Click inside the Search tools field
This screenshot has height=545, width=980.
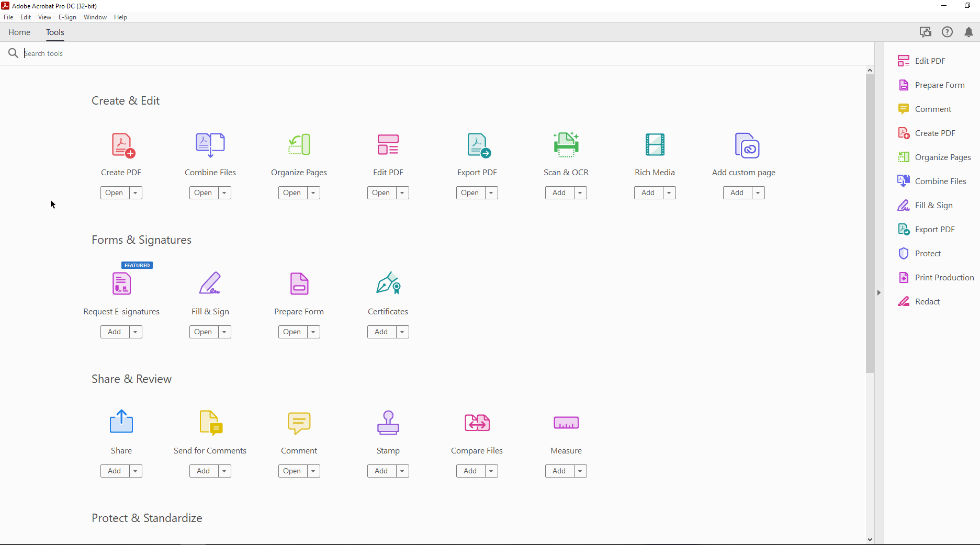pyautogui.click(x=157, y=53)
